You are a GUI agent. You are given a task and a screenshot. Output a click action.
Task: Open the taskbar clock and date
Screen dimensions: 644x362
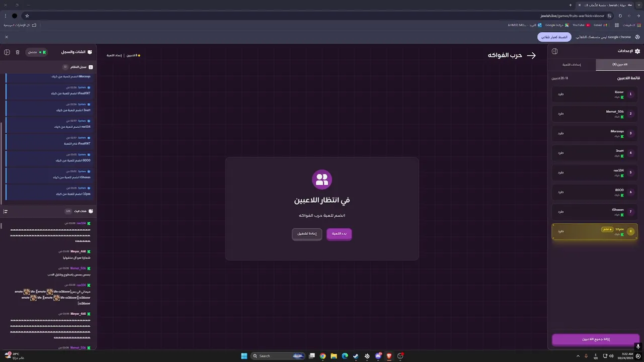click(626, 356)
